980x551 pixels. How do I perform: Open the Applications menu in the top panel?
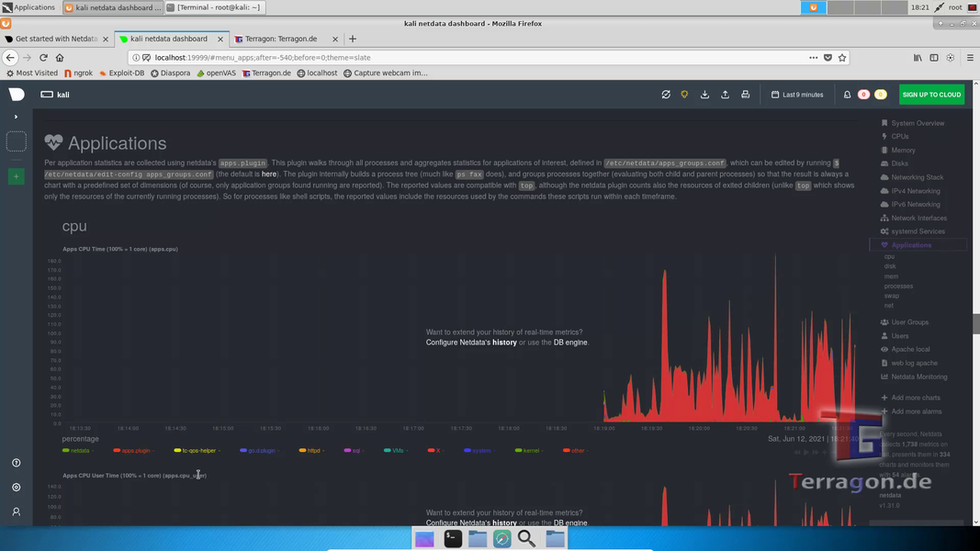28,7
